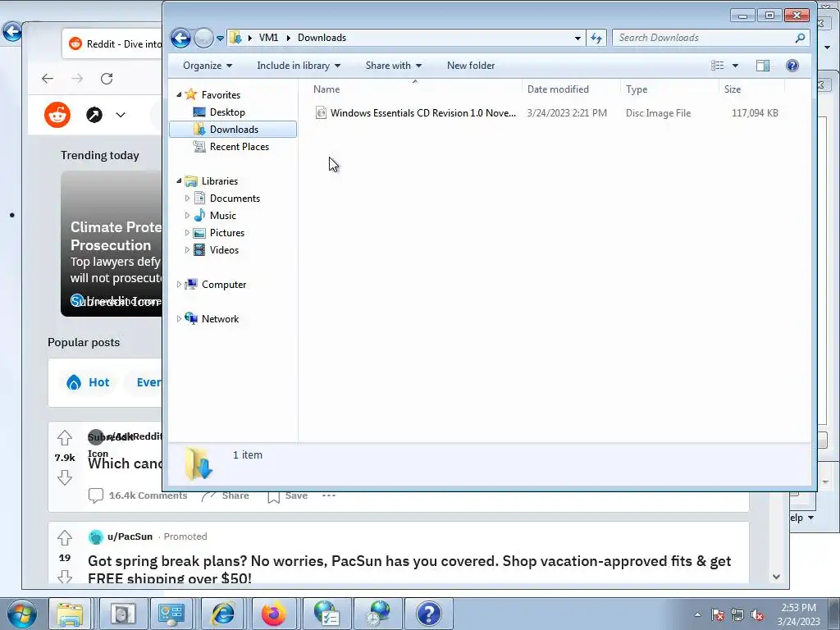This screenshot has width=840, height=630.
Task: Open u/PacSun profile link
Action: click(x=130, y=536)
